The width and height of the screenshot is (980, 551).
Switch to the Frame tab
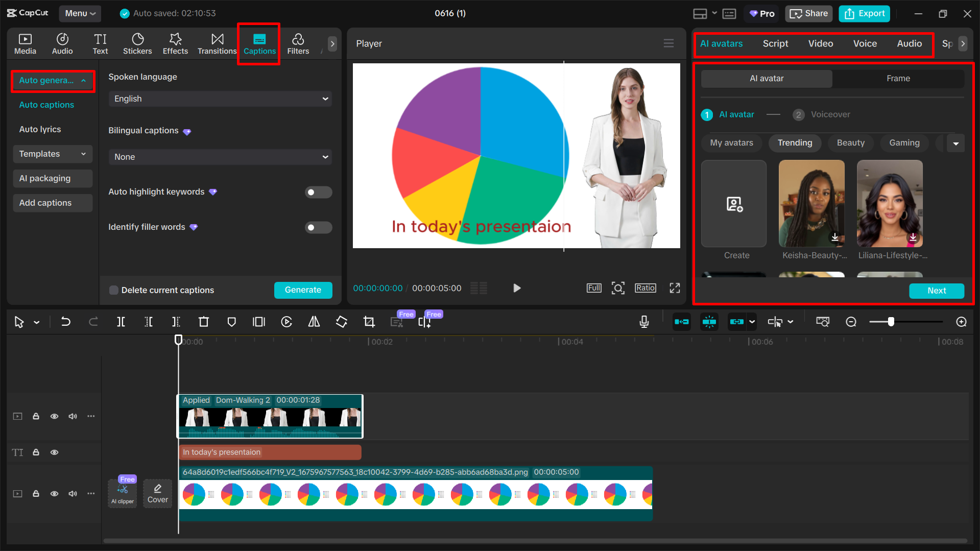point(898,78)
